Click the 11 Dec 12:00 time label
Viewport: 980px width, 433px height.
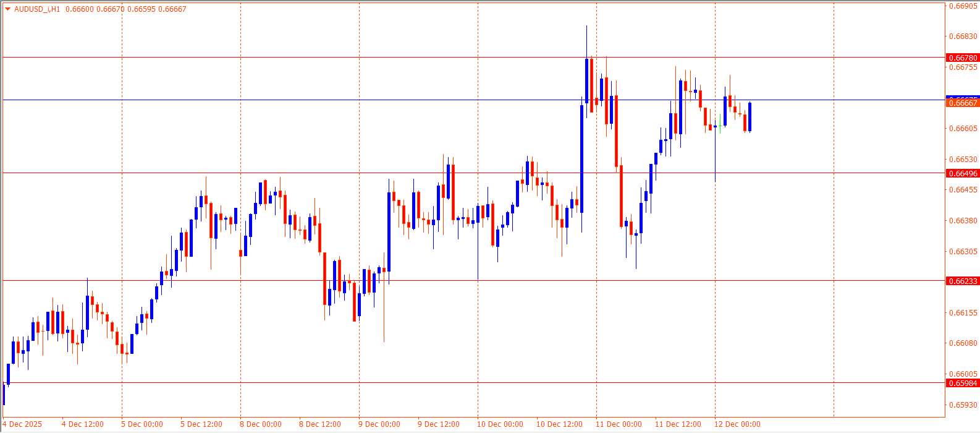[x=678, y=424]
